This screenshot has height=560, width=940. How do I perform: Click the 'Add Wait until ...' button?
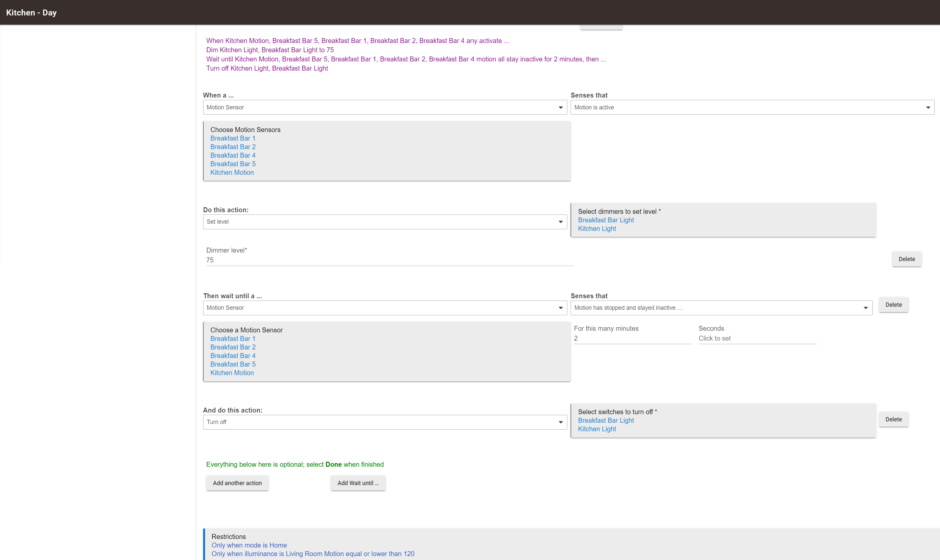point(358,483)
